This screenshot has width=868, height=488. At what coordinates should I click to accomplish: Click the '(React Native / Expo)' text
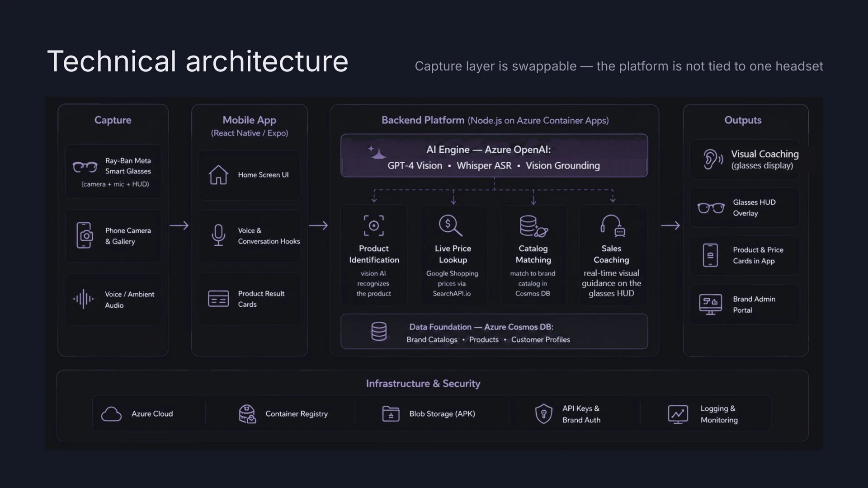[x=249, y=133]
